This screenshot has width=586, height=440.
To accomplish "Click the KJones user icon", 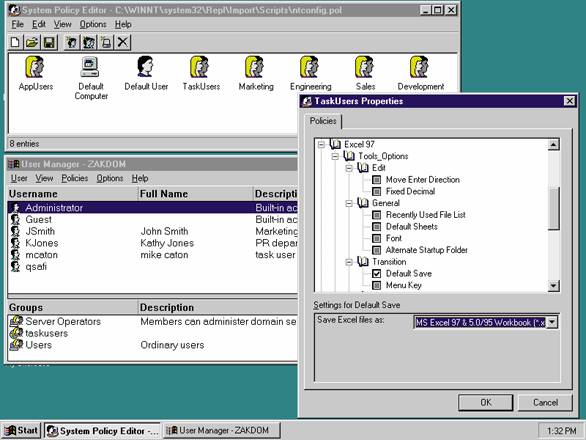I will click(15, 243).
